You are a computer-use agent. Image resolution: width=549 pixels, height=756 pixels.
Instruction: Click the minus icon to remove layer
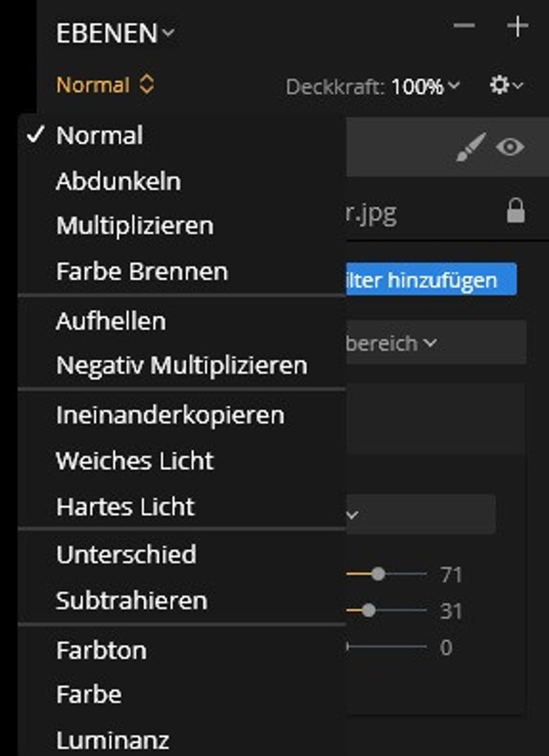(x=464, y=25)
